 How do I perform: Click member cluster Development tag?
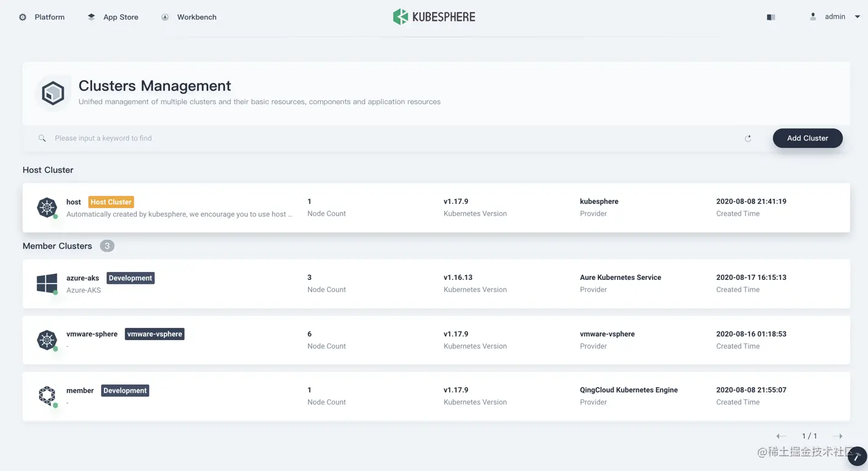[x=125, y=391]
